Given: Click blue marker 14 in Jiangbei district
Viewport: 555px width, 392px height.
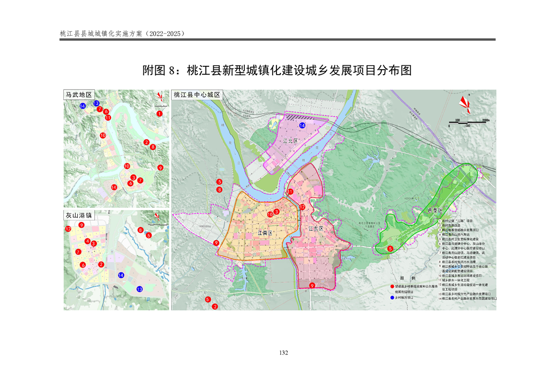Looking at the screenshot, I should [x=302, y=126].
